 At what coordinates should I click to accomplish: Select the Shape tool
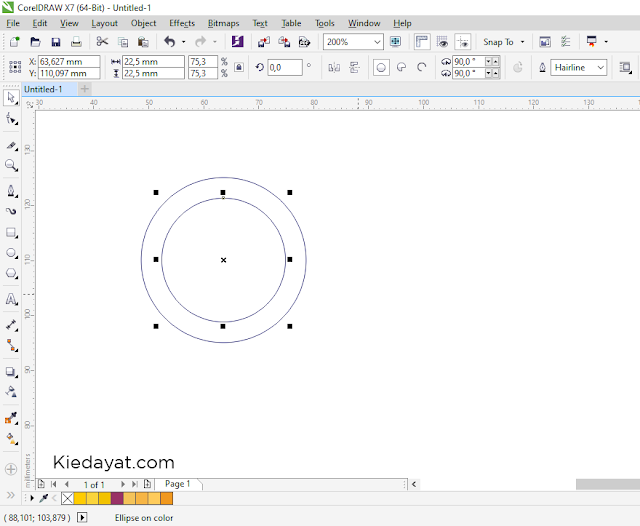pyautogui.click(x=11, y=119)
